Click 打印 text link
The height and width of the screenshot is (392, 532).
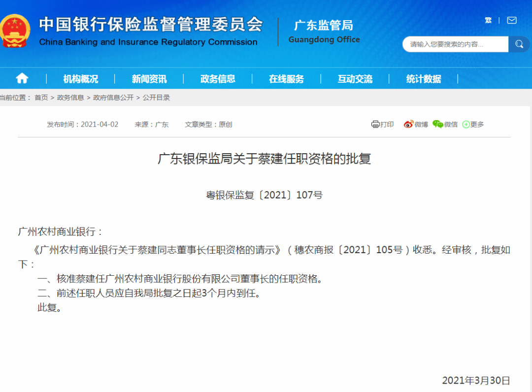pyautogui.click(x=387, y=125)
